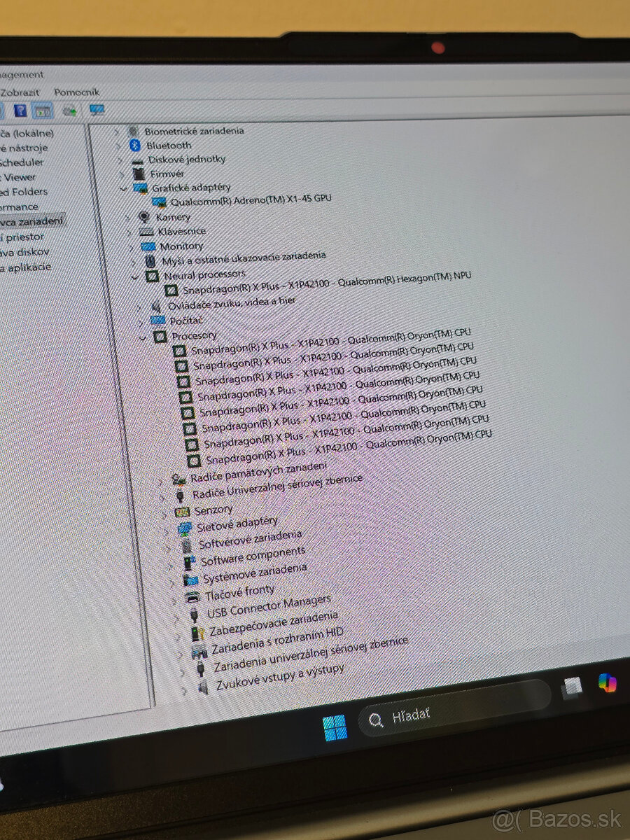
Task: Select the Viewer item in left pane
Action: click(19, 177)
